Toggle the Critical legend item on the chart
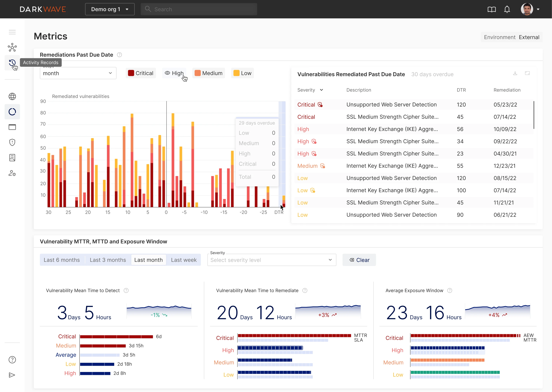Image resolution: width=552 pixels, height=392 pixels. tap(141, 73)
